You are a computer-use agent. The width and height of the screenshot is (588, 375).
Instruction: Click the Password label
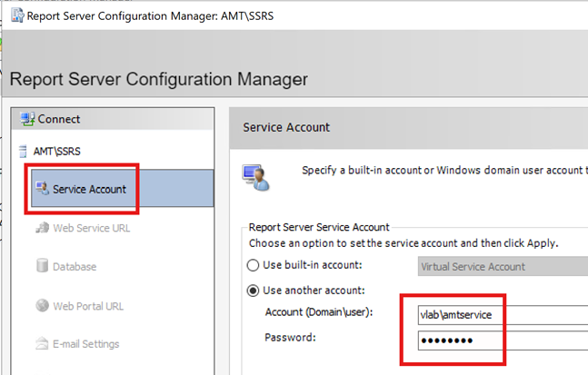[290, 338]
